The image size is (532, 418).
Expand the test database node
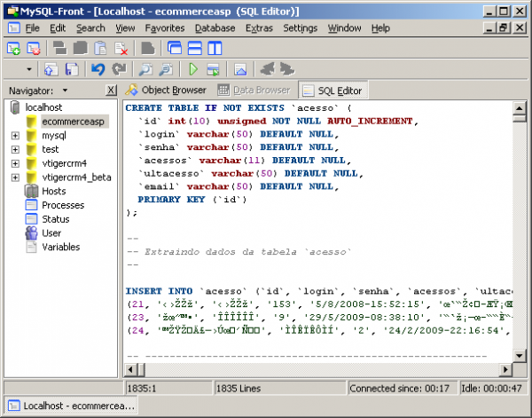point(15,149)
